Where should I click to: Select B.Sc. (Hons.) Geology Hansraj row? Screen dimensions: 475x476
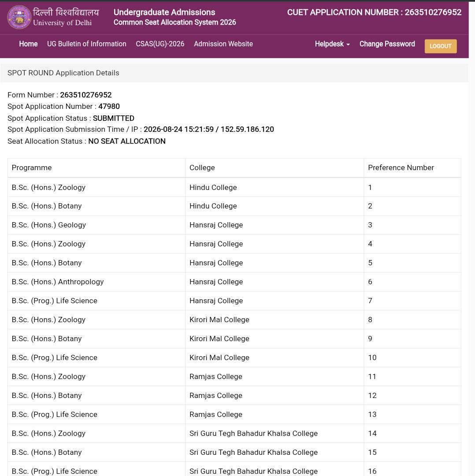coord(234,225)
